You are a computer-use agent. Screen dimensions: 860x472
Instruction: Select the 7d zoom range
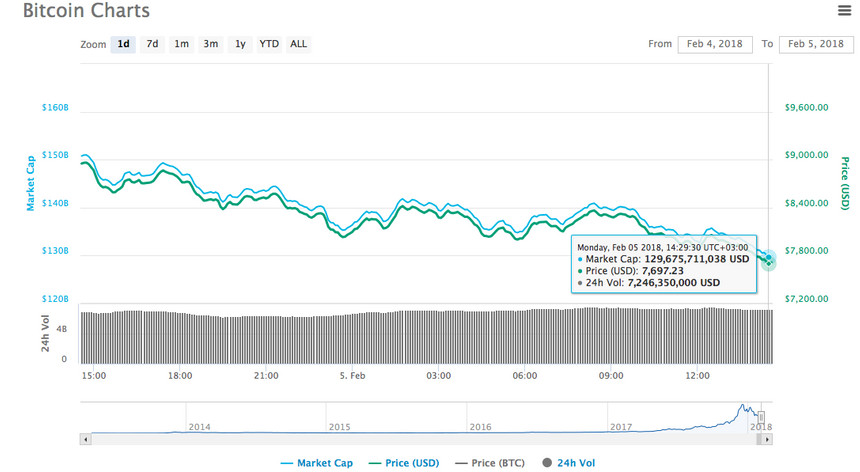152,44
